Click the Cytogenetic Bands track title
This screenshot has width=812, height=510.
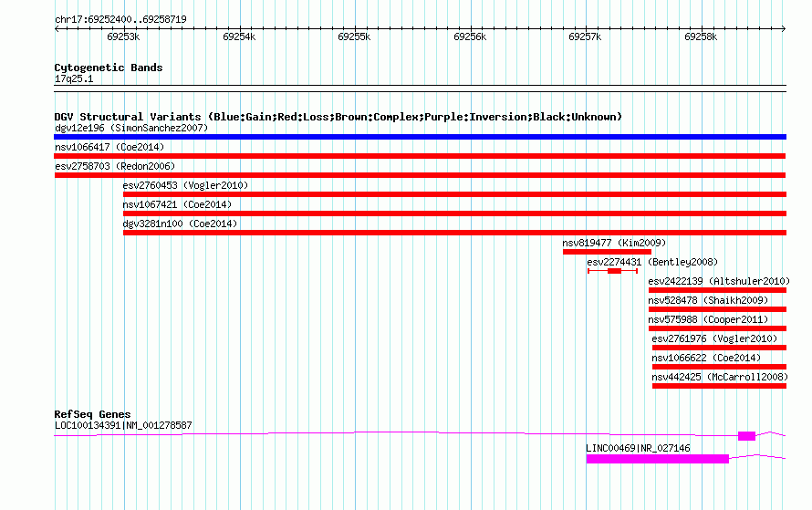click(109, 68)
